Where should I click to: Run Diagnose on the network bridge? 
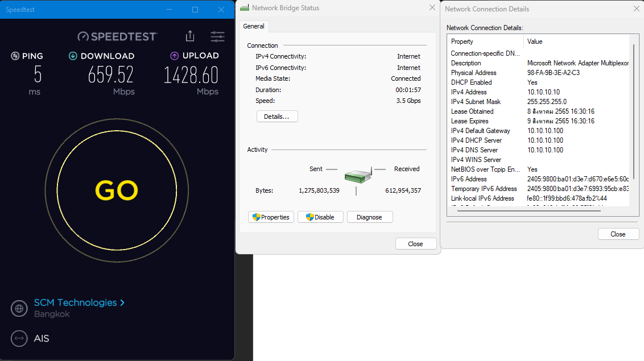pyautogui.click(x=370, y=217)
